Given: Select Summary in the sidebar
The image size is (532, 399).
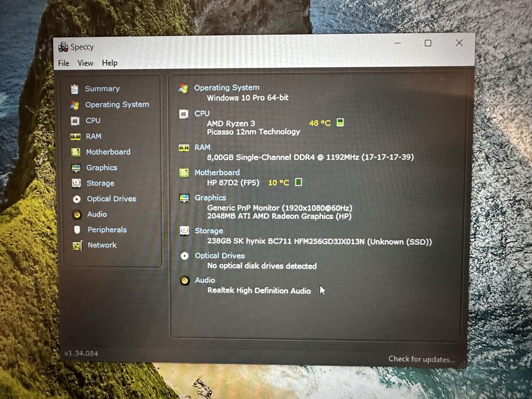Looking at the screenshot, I should (102, 88).
